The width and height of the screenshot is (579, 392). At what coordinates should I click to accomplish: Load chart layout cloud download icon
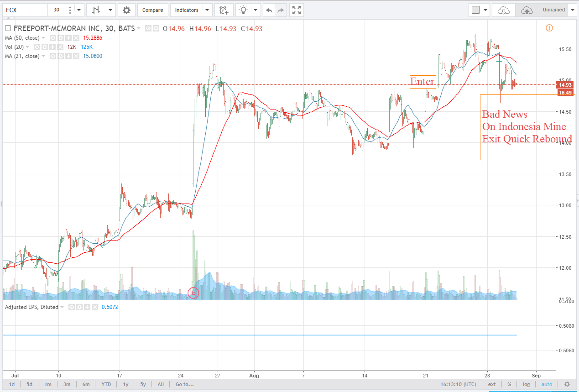tap(504, 10)
